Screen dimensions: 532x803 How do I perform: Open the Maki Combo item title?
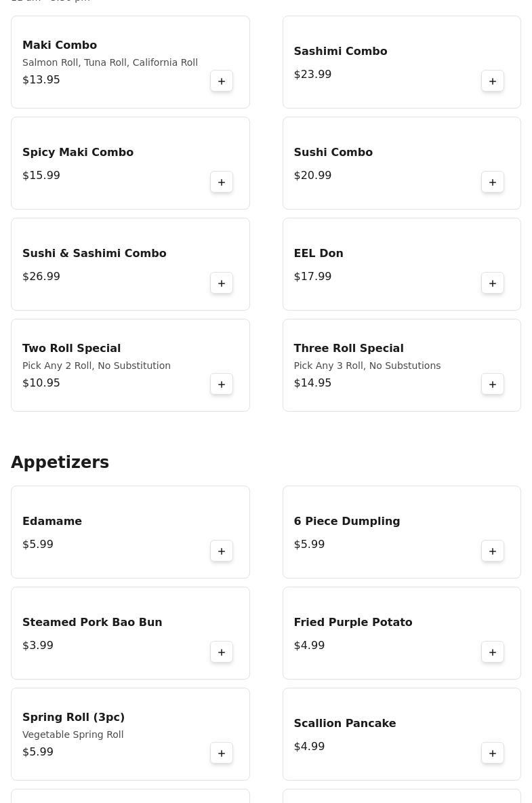(x=60, y=45)
